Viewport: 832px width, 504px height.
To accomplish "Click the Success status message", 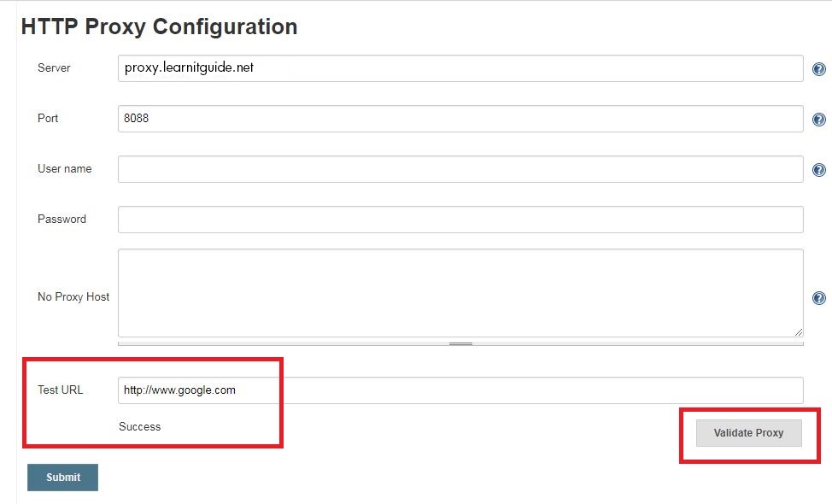I will click(139, 426).
